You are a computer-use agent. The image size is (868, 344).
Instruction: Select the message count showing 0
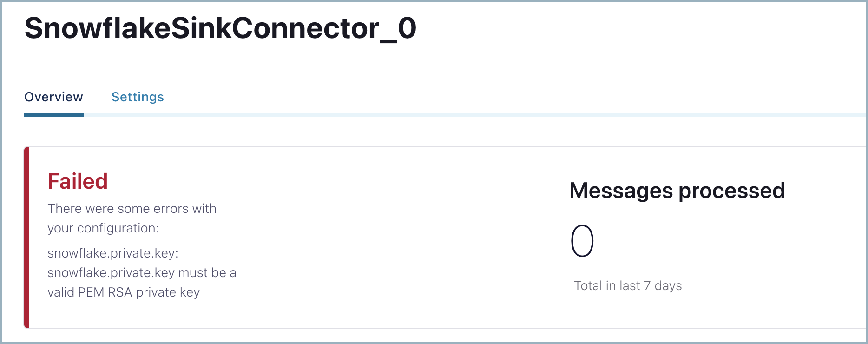tap(581, 241)
